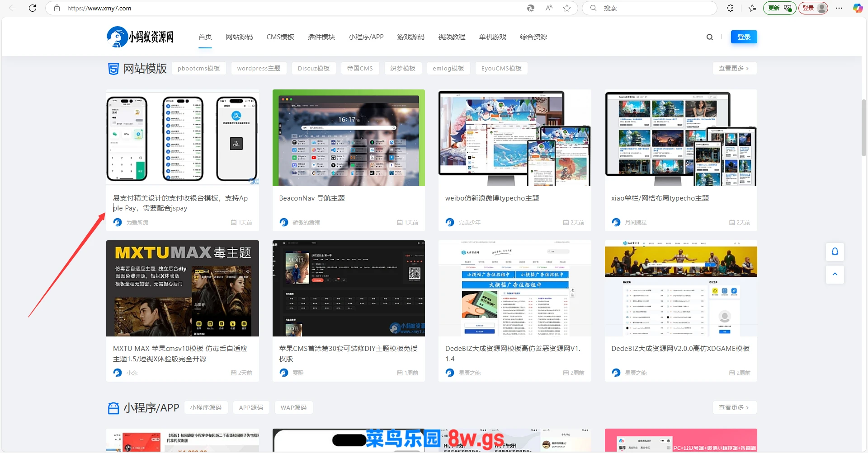Image resolution: width=868 pixels, height=453 pixels.
Task: Click the site lock icon in address bar
Action: (57, 8)
